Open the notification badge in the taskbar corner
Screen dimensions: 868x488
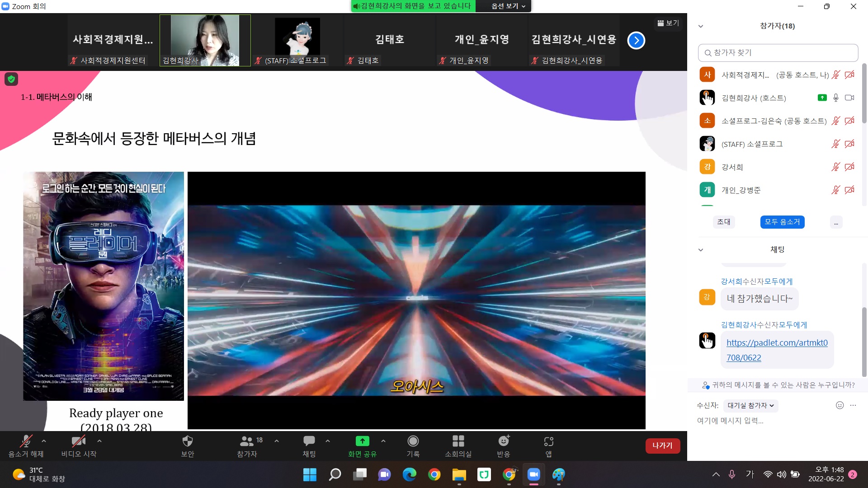coord(852,474)
